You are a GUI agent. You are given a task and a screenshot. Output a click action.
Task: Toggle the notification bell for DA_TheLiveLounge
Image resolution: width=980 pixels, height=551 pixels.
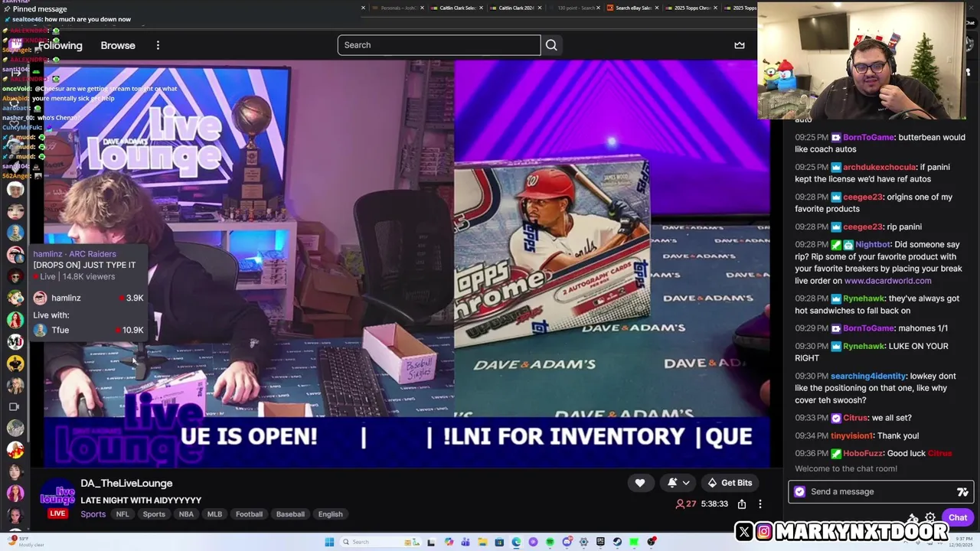(672, 483)
